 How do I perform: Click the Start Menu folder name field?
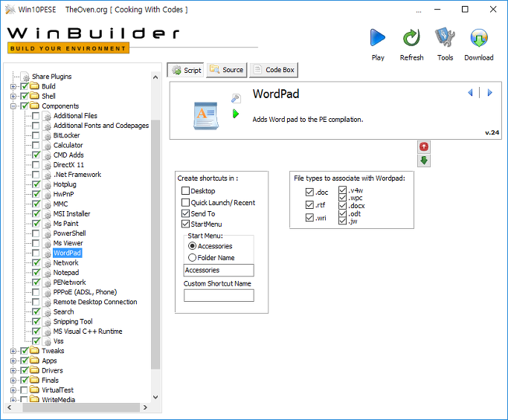pyautogui.click(x=219, y=270)
